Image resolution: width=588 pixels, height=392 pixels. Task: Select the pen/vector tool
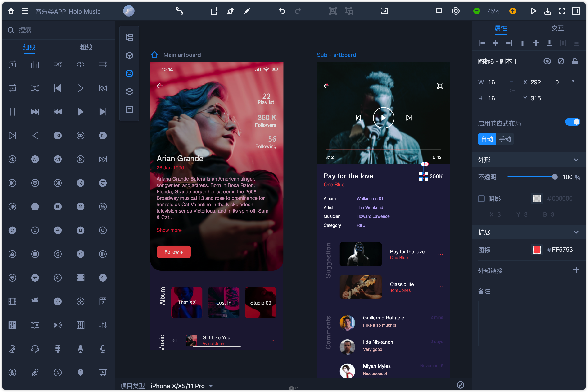tap(231, 11)
